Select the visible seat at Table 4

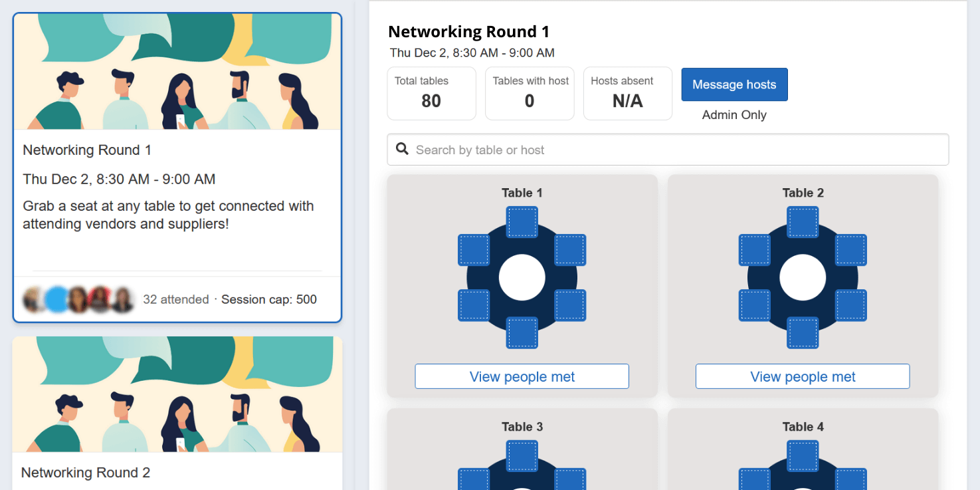tap(803, 456)
